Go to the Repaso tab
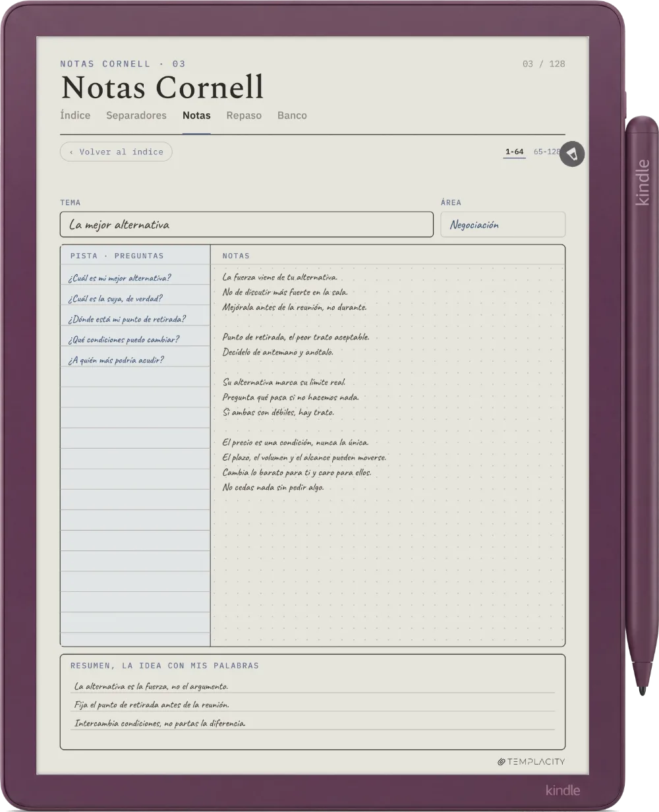 (244, 115)
